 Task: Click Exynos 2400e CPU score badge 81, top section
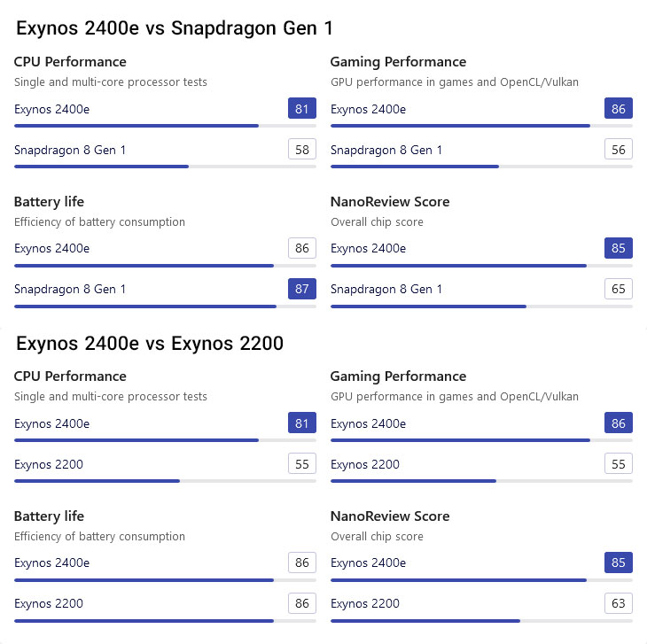[301, 109]
